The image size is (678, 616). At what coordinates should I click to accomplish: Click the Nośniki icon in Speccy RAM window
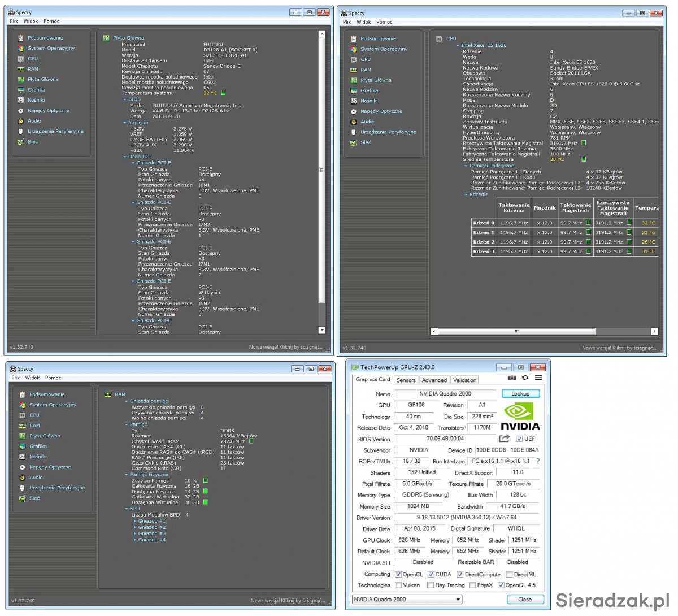click(x=23, y=457)
